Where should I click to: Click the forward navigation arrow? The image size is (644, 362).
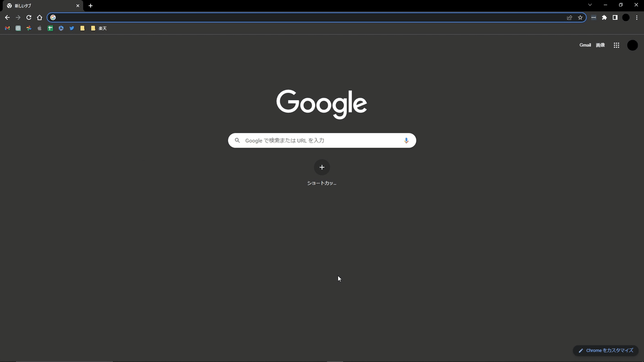18,18
